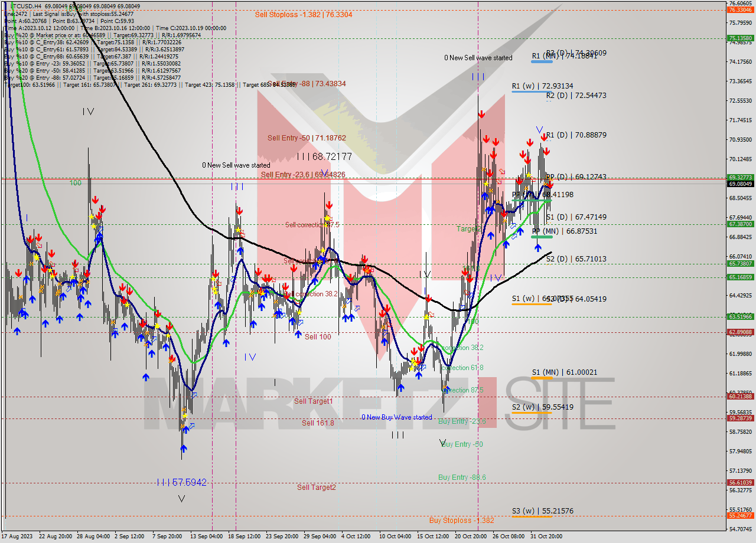Screen dimensions: 756x543
Task: Select the red 56.61039 price axis marker
Action: (741, 482)
